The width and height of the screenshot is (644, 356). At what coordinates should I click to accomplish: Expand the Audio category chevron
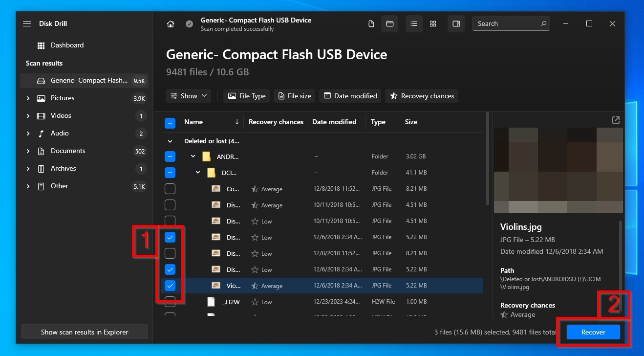point(28,133)
